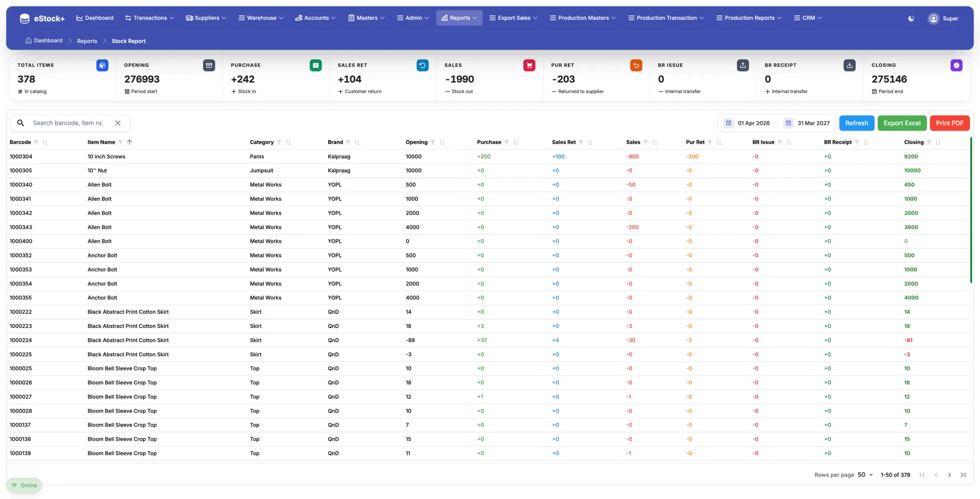
Task: Click Stock Report breadcrumb text
Action: [x=129, y=41]
